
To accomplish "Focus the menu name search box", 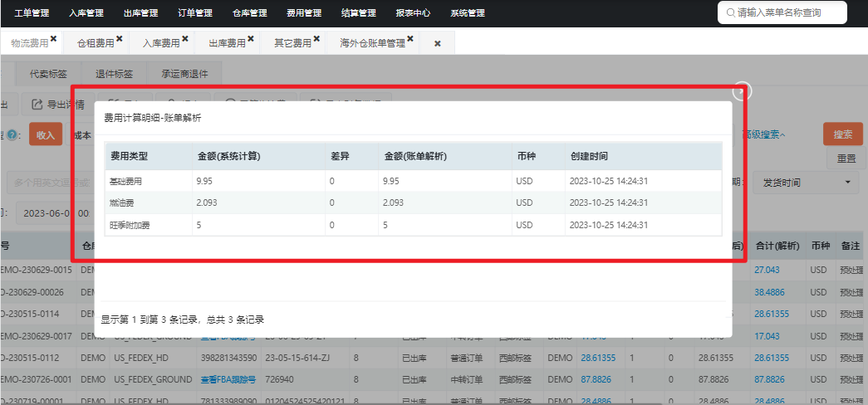I will point(782,12).
